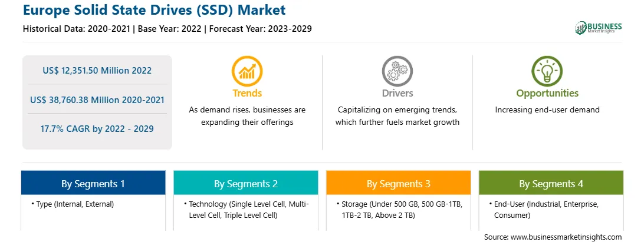Click the Europe Solid State Drives title
This screenshot has width=644, height=242.
154,10
